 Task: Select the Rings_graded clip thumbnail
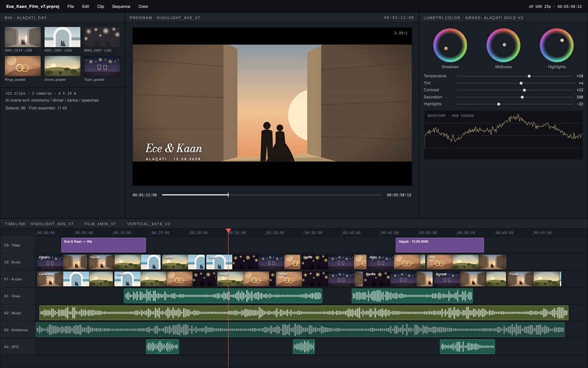23,66
